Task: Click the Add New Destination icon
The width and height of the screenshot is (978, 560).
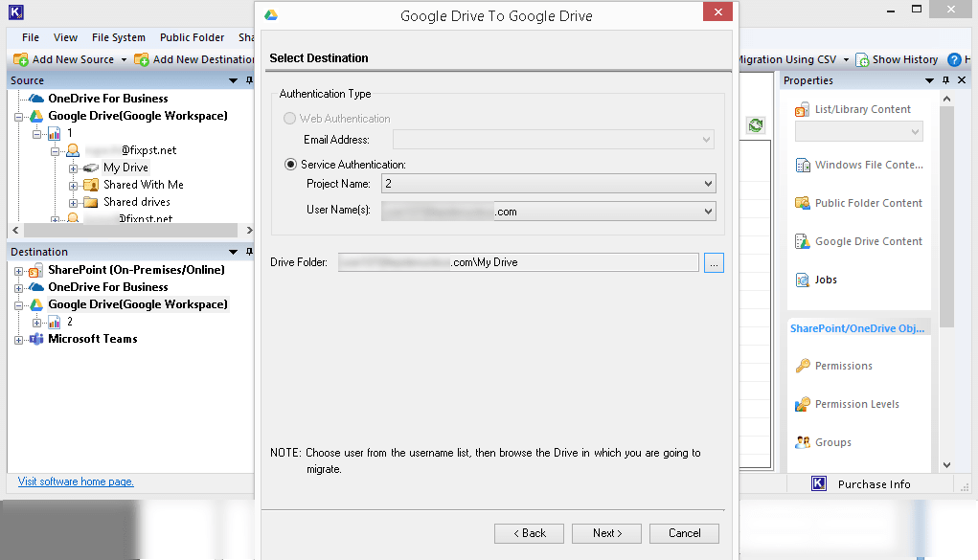Action: [x=142, y=59]
